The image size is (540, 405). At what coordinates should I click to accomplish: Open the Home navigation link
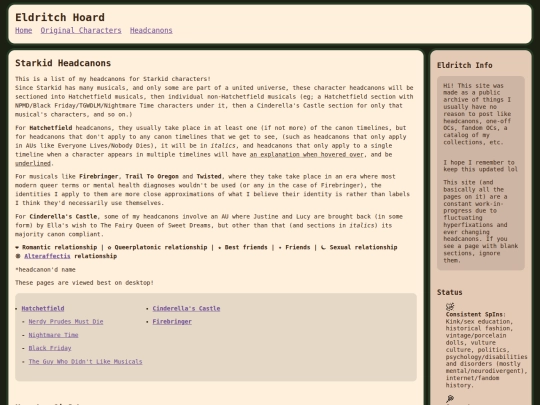tap(23, 30)
